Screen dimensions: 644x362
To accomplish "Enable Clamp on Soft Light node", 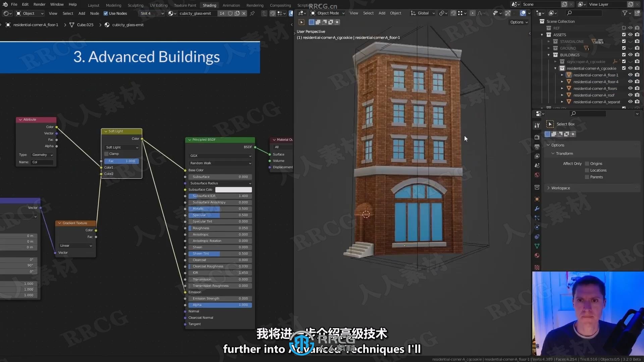I will pos(106,154).
